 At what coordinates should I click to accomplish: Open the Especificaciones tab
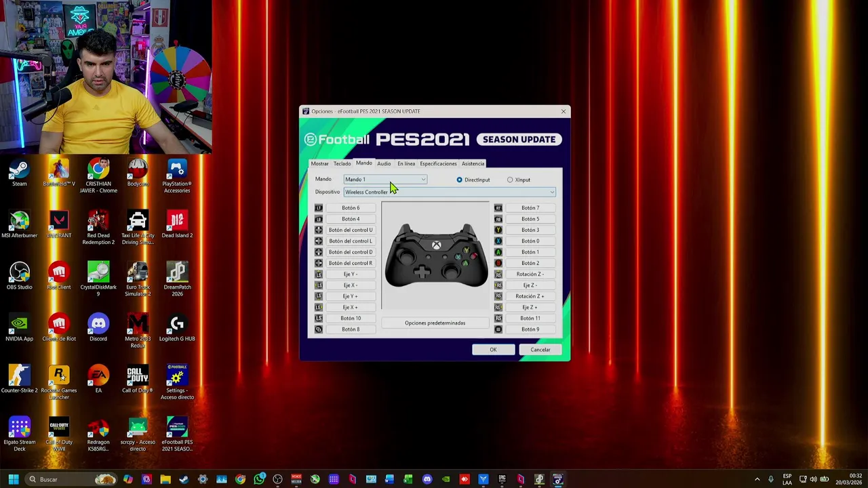[x=438, y=163]
